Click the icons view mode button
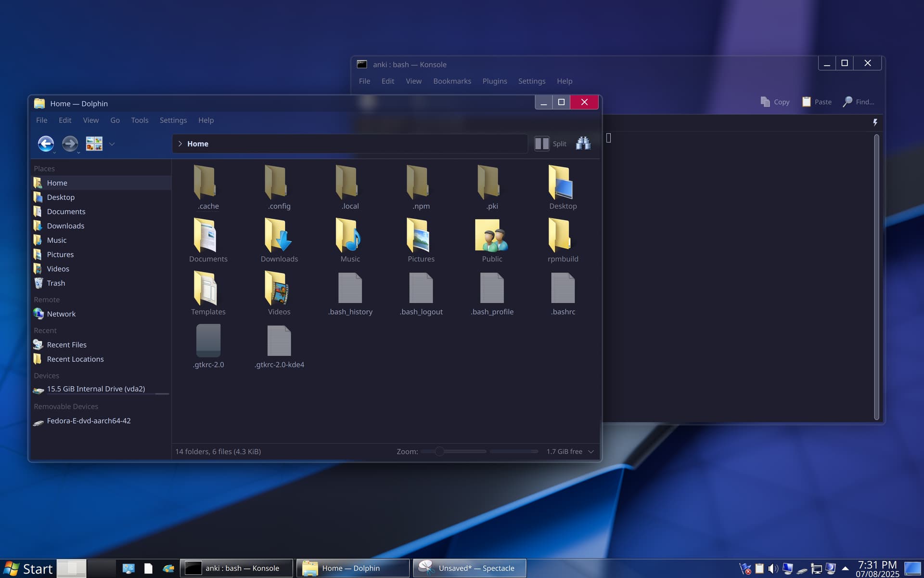The height and width of the screenshot is (578, 924). click(94, 144)
